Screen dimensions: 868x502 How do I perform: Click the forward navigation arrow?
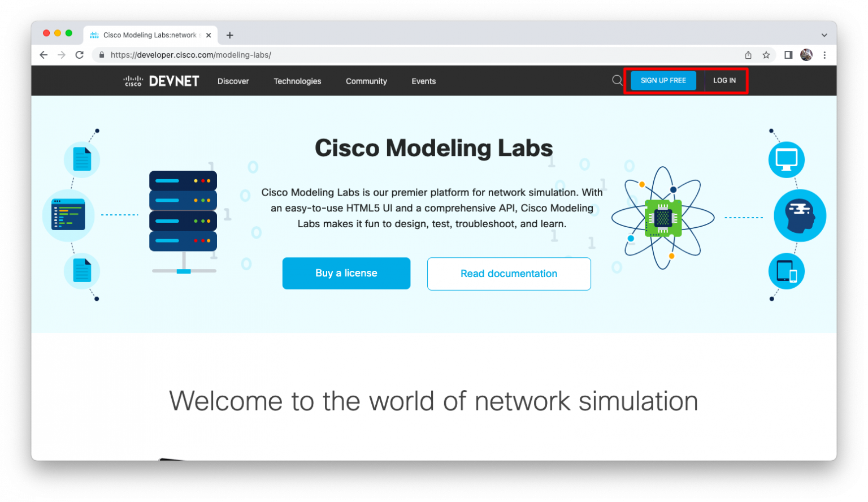click(61, 55)
